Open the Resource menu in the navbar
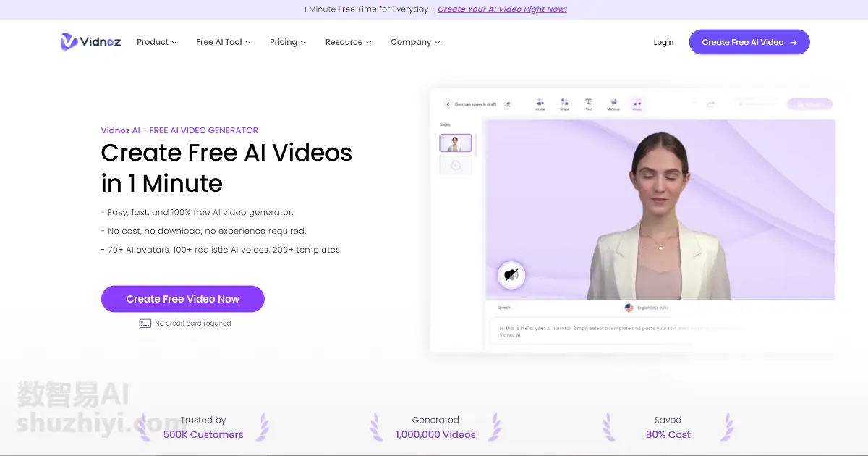868x456 pixels. pos(349,42)
